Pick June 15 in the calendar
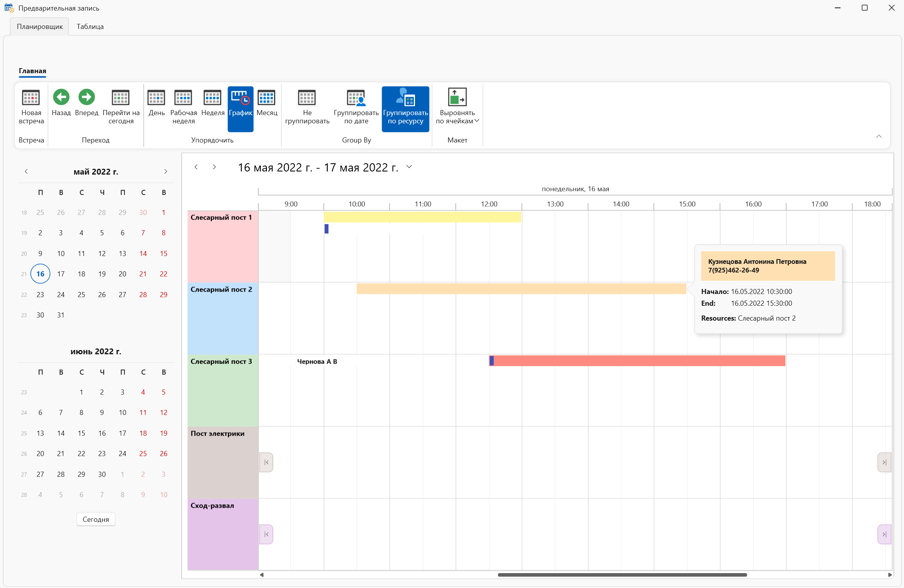 coord(81,433)
